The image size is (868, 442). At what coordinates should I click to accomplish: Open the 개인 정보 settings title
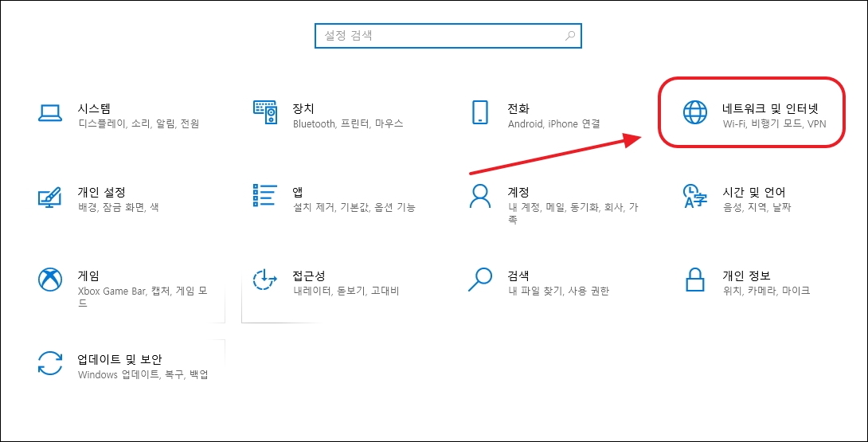point(746,276)
